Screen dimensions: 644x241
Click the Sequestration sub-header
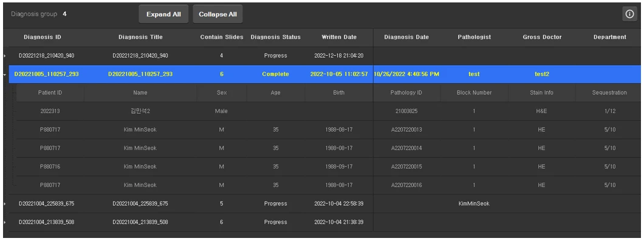pyautogui.click(x=609, y=93)
